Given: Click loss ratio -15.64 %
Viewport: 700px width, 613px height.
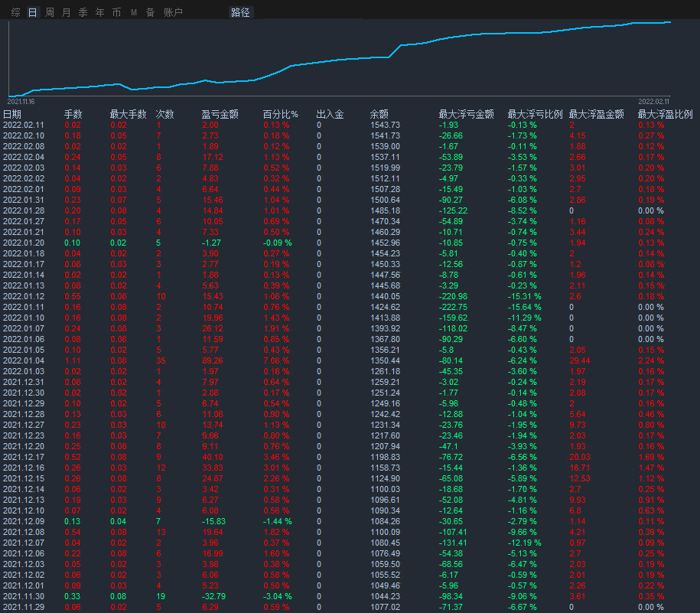Looking at the screenshot, I should pyautogui.click(x=525, y=307).
